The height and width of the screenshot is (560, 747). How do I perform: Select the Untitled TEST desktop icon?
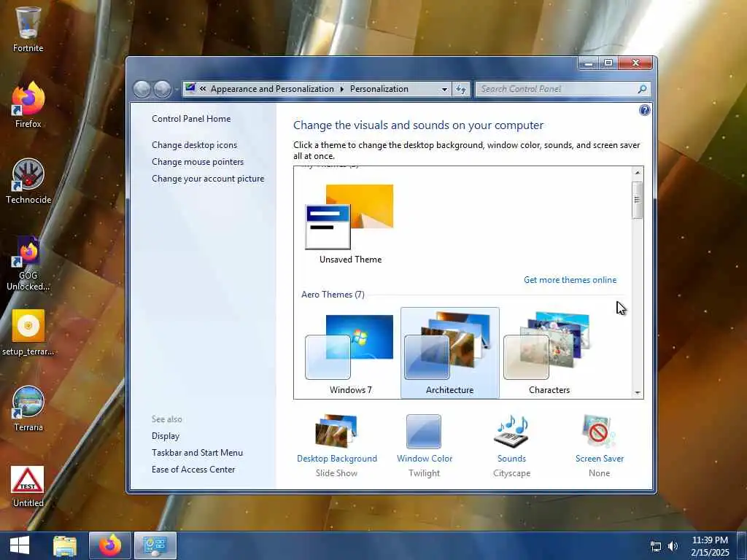28,486
